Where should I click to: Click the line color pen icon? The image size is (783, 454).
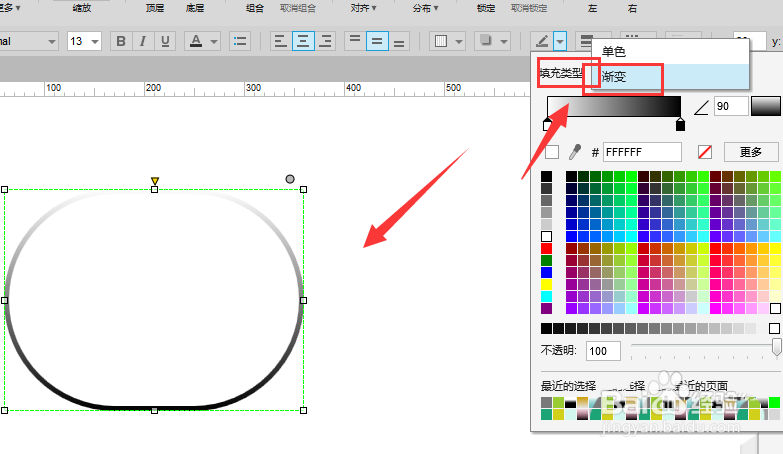point(542,41)
